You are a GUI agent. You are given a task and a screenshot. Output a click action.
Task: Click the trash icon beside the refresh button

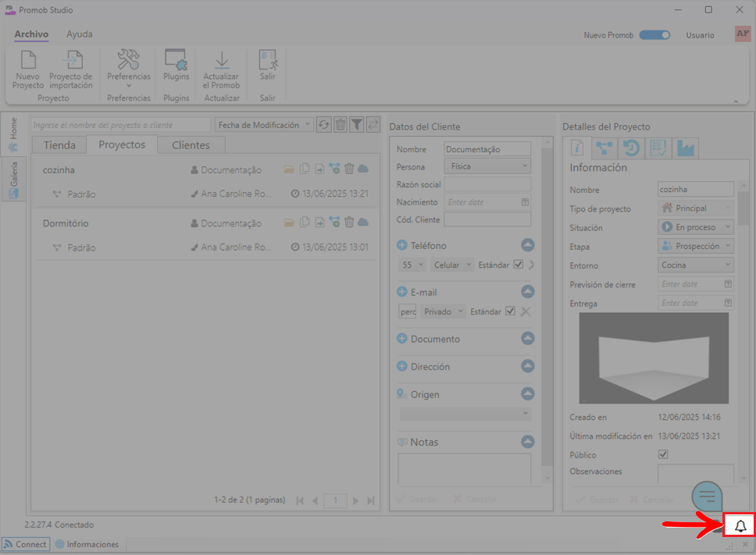[340, 125]
